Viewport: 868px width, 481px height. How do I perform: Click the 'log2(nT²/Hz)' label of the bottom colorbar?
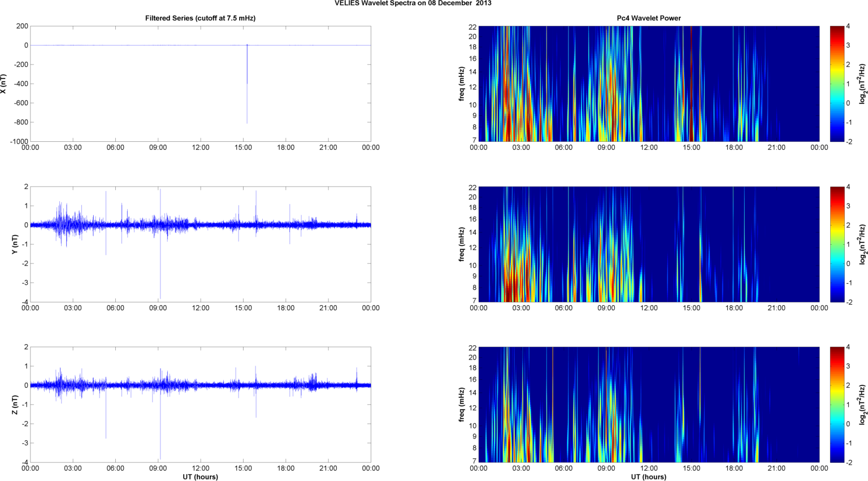coord(862,405)
